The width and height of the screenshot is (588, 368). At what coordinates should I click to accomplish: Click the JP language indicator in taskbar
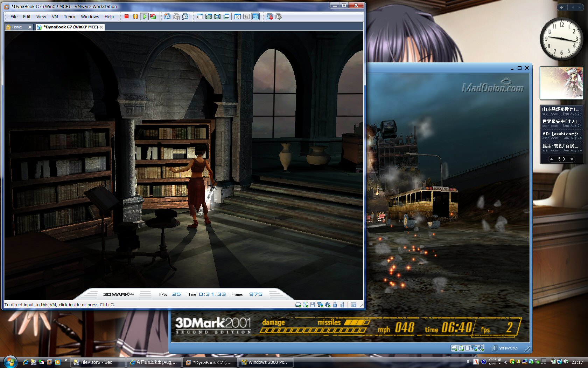[x=468, y=362]
